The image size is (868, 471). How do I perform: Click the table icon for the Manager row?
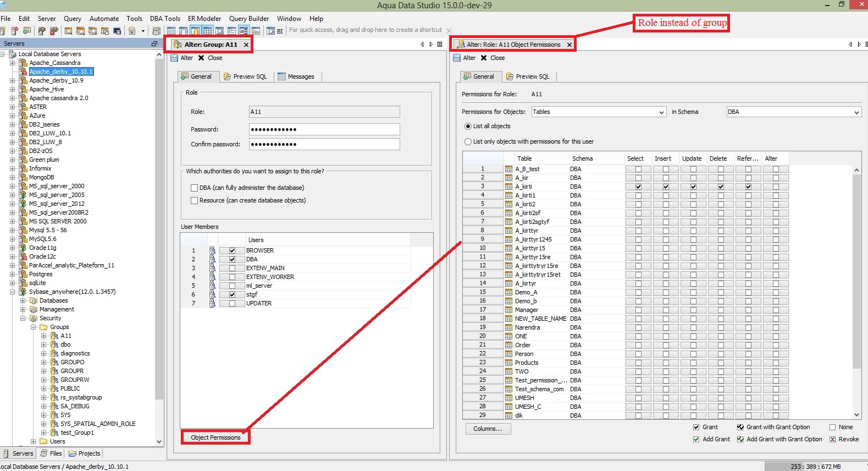coord(508,310)
